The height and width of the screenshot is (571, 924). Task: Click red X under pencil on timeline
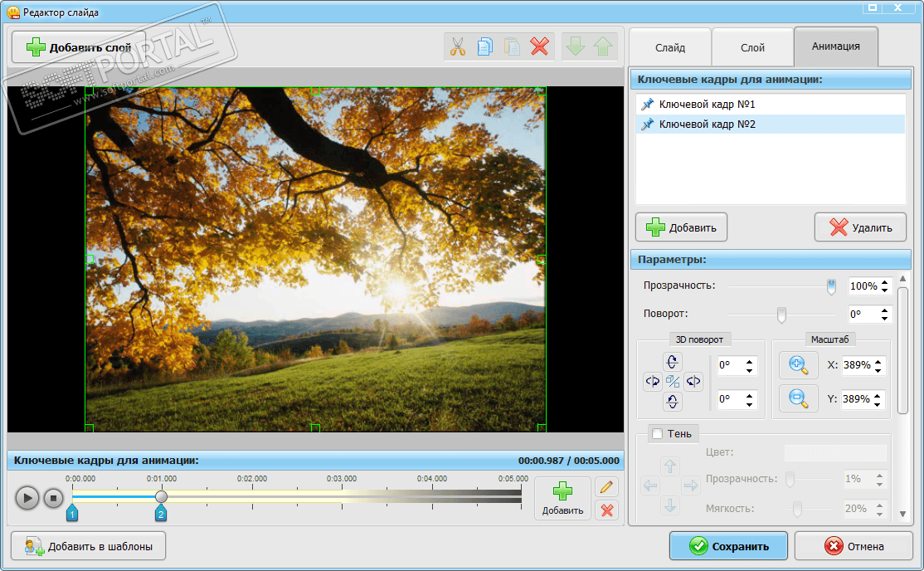pos(607,510)
